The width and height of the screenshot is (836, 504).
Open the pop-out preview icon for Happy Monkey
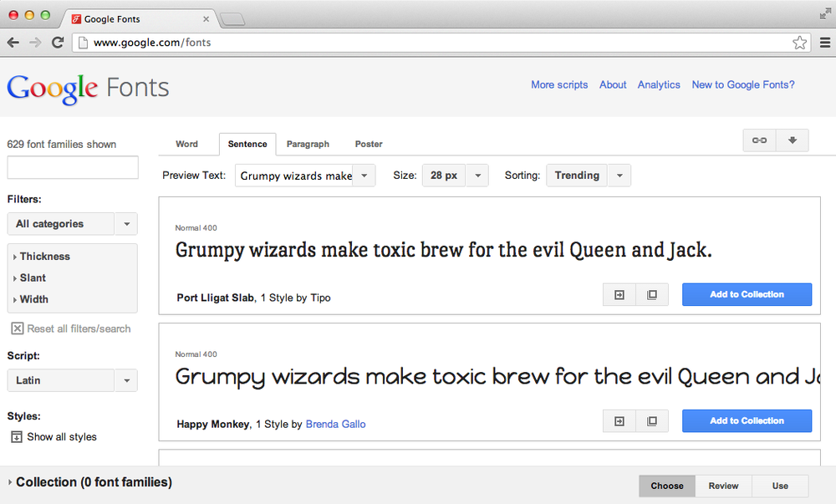(x=652, y=420)
